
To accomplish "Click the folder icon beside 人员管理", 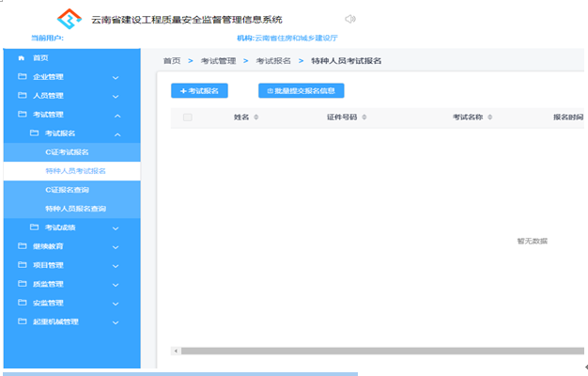I will pyautogui.click(x=22, y=96).
